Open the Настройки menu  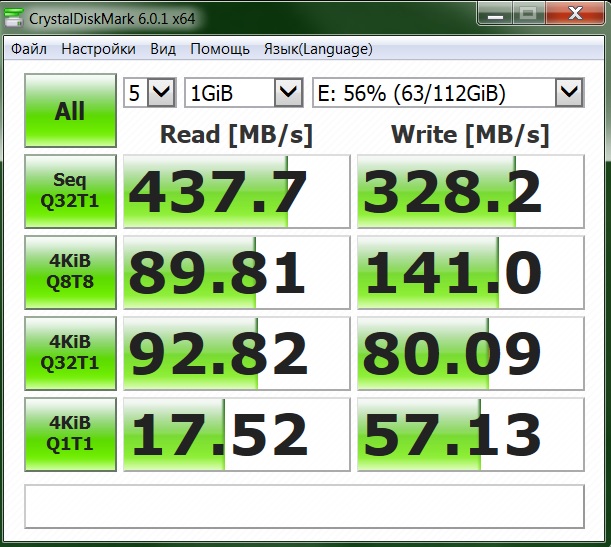(x=98, y=49)
